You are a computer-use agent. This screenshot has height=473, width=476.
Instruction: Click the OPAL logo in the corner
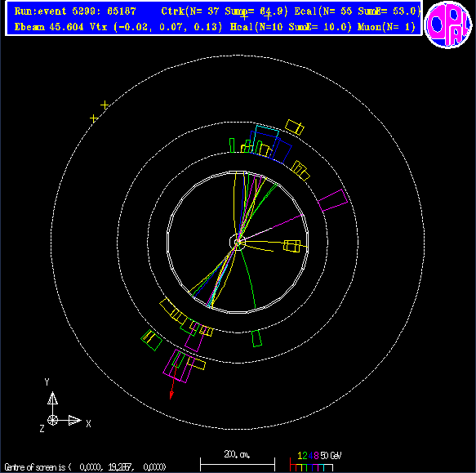pyautogui.click(x=448, y=25)
